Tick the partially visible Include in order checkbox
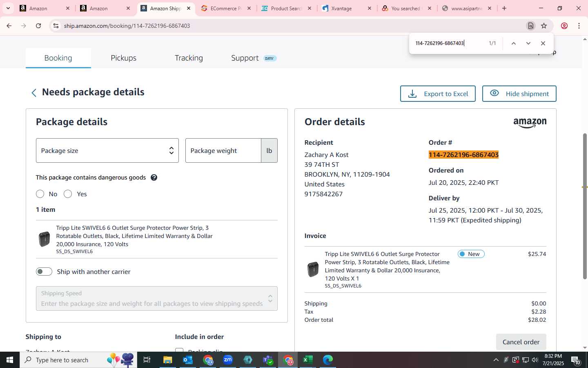 (x=179, y=350)
